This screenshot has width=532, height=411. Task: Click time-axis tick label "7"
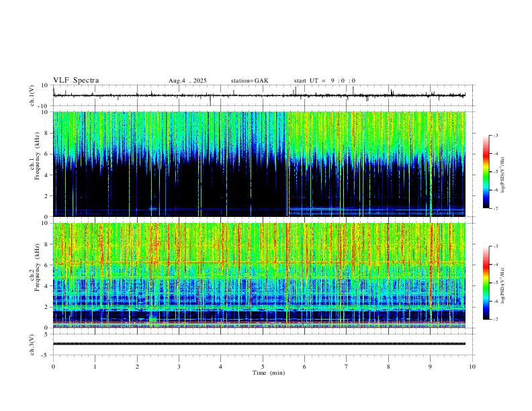347,367
